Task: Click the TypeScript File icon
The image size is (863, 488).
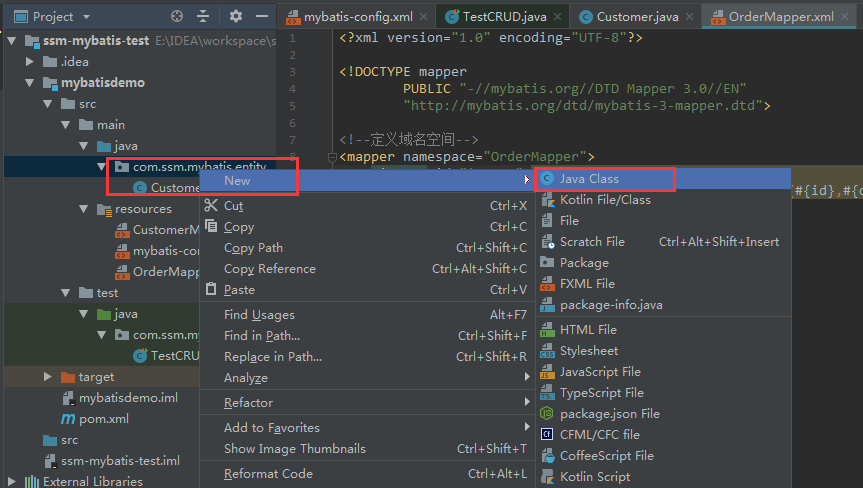Action: pyautogui.click(x=547, y=393)
